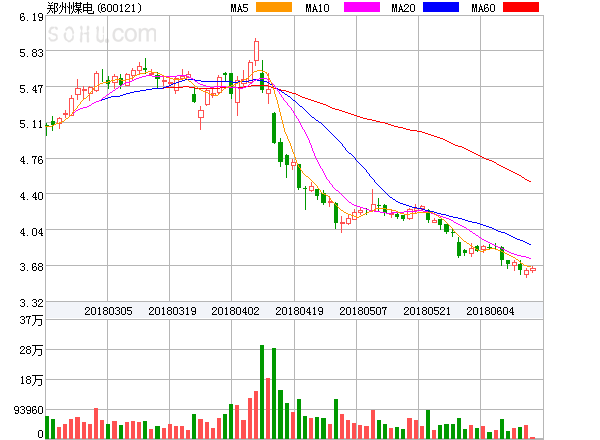Click the stock title 郑州煤电 (600121)
The height and width of the screenshot is (440, 600).
pyautogui.click(x=94, y=8)
